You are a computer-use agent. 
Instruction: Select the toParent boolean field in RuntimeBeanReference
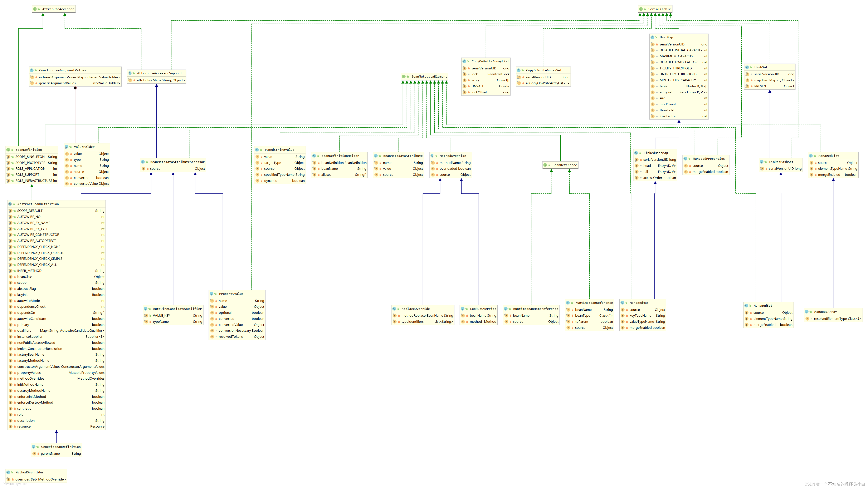[590, 322]
